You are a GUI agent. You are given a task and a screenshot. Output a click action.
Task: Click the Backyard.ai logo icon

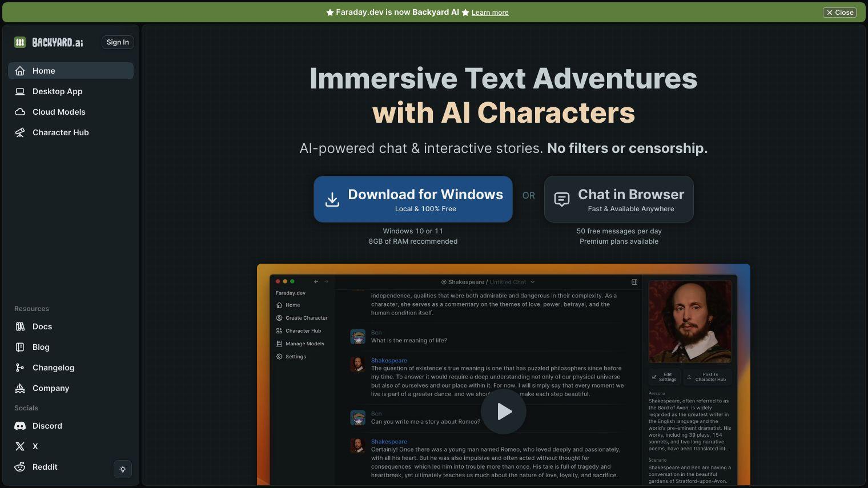pyautogui.click(x=20, y=42)
